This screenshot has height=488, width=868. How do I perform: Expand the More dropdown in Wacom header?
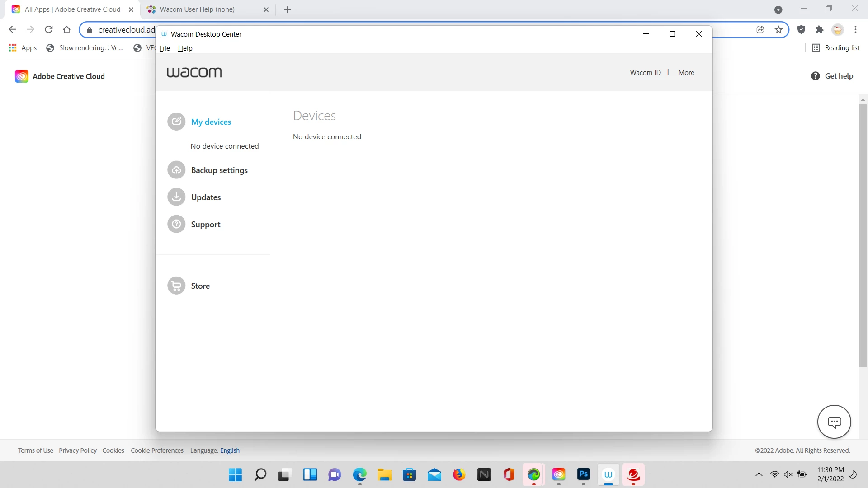click(686, 73)
